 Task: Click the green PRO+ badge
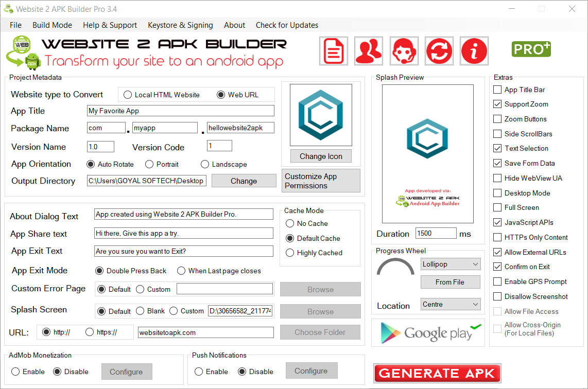531,49
